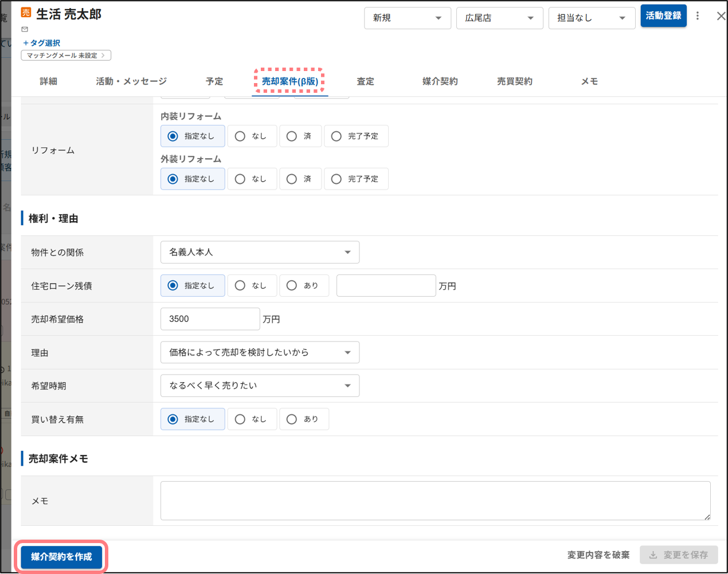Switch to 売却案件(β版) tab
The image size is (728, 574).
pyautogui.click(x=290, y=81)
